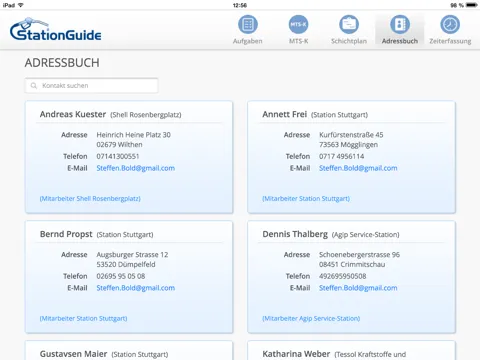
Task: Email Bernd Propst via his e-mail link
Action: 136,288
